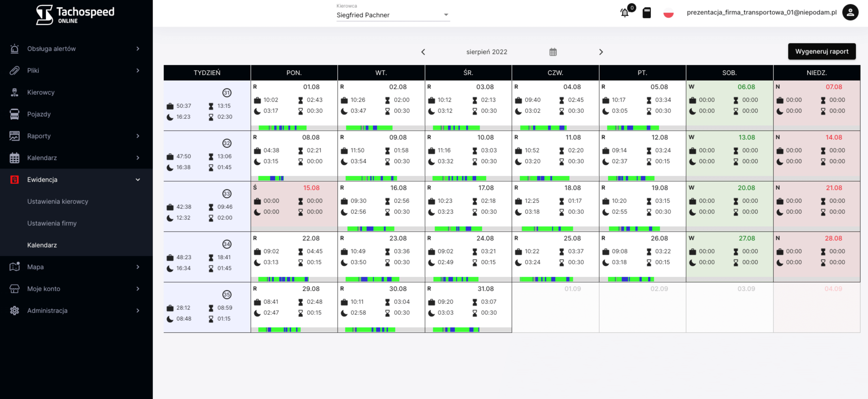Screen dimensions: 868x399
Task: Open Pojazdy in sidebar
Action: point(39,114)
